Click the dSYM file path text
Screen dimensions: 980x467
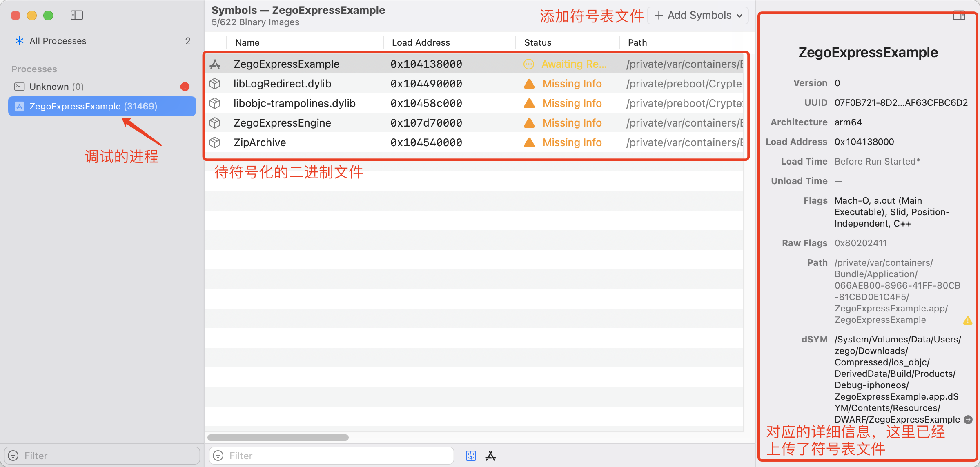pos(898,379)
